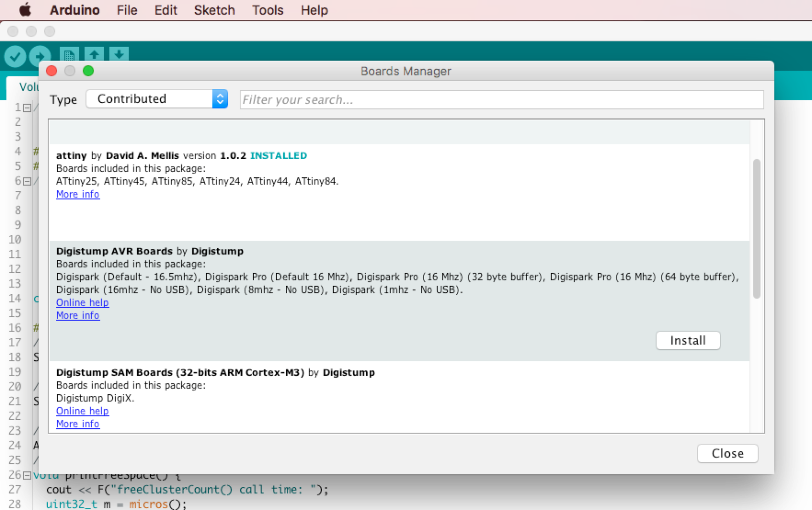
Task: Collapse the code fold at line 1
Action: tap(27, 108)
